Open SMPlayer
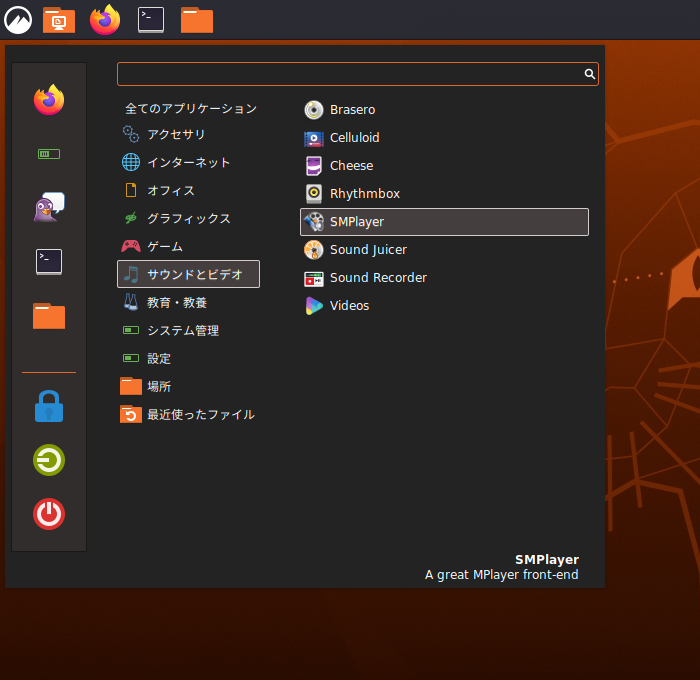The width and height of the screenshot is (700, 680). coord(444,222)
